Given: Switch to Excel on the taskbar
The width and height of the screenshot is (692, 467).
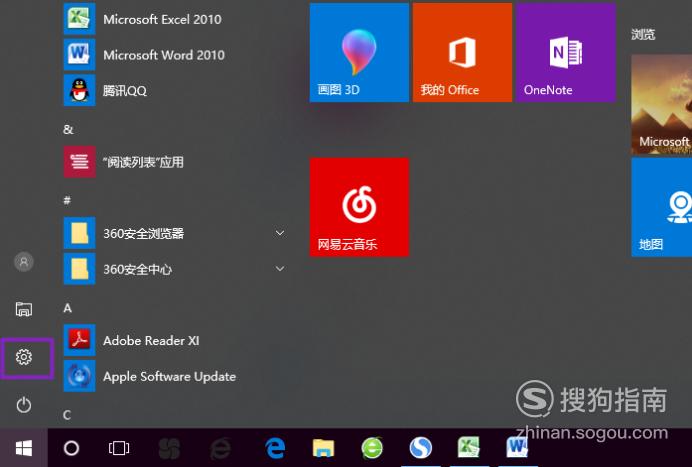Looking at the screenshot, I should coord(469,448).
